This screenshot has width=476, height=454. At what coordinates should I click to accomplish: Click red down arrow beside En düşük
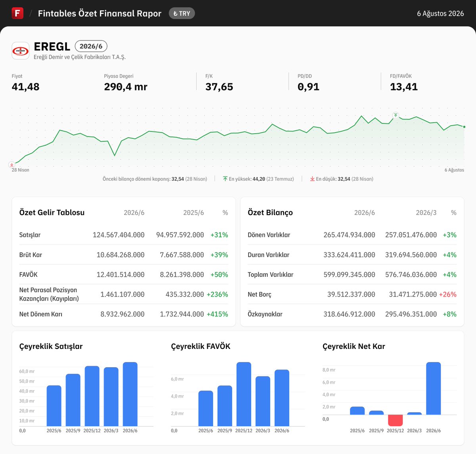point(313,179)
